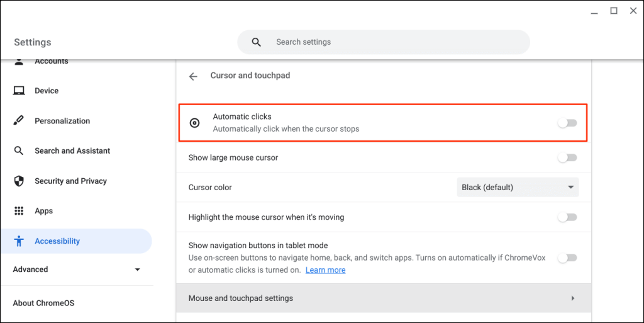Select the Personalization sidebar label

62,121
